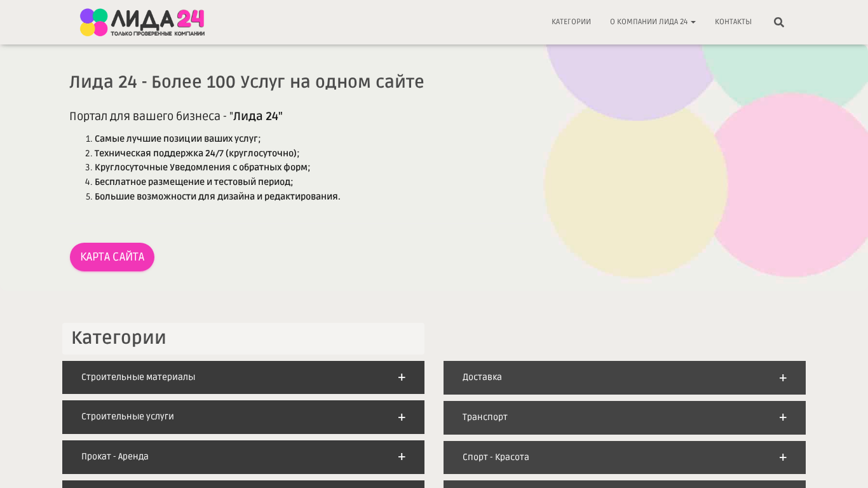Click plus icon on Спорт - Красота row
868x488 pixels.
tap(783, 457)
